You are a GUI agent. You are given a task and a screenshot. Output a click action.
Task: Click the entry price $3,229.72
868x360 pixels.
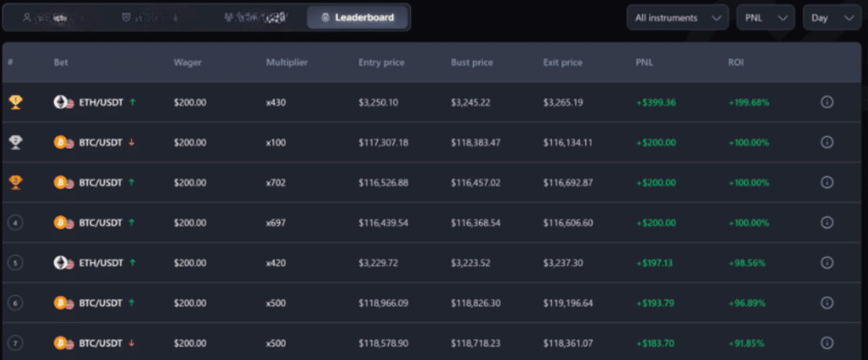pos(378,263)
